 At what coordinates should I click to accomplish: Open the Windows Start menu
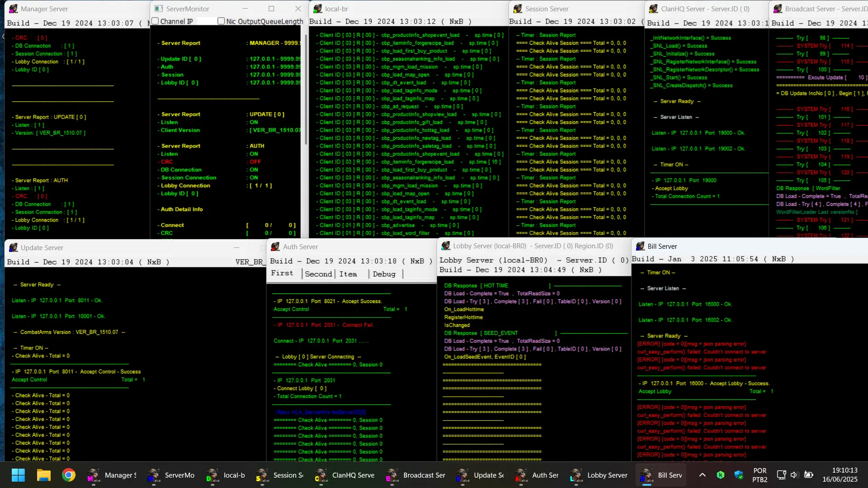click(x=18, y=475)
